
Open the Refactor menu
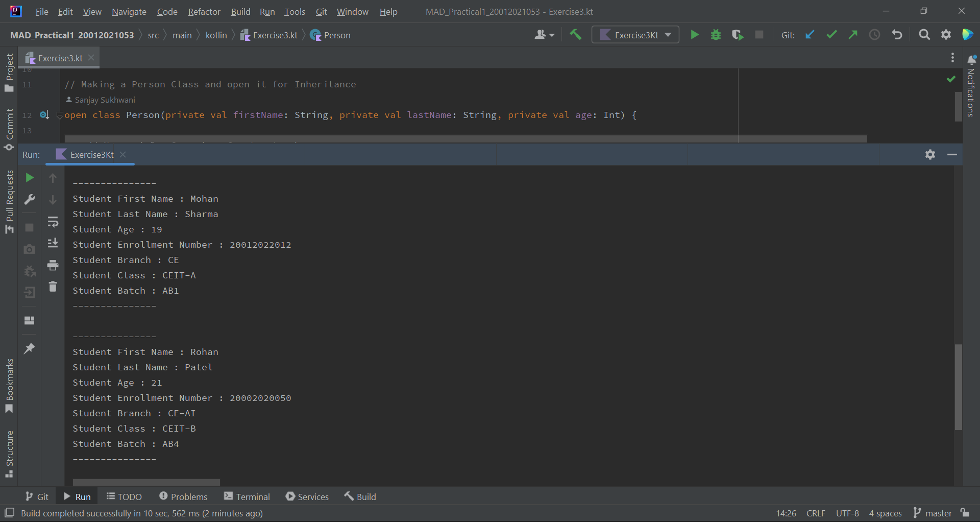pos(204,11)
